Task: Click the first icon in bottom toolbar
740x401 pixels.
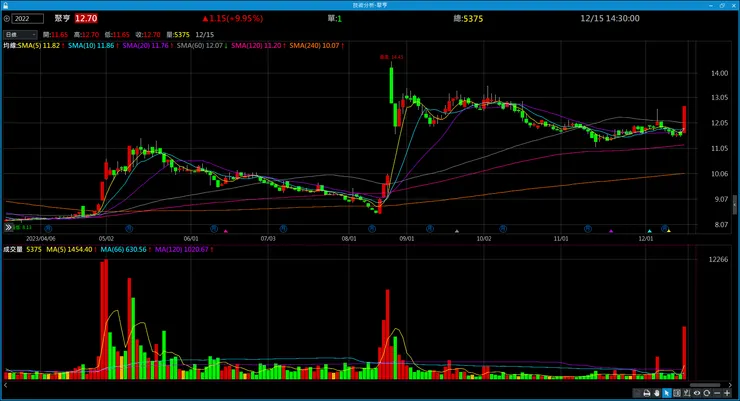Action: pos(637,393)
